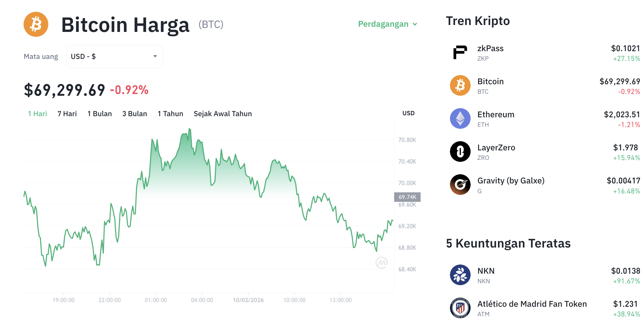Click the CoinMarketCap watermark on the chart

click(x=382, y=262)
